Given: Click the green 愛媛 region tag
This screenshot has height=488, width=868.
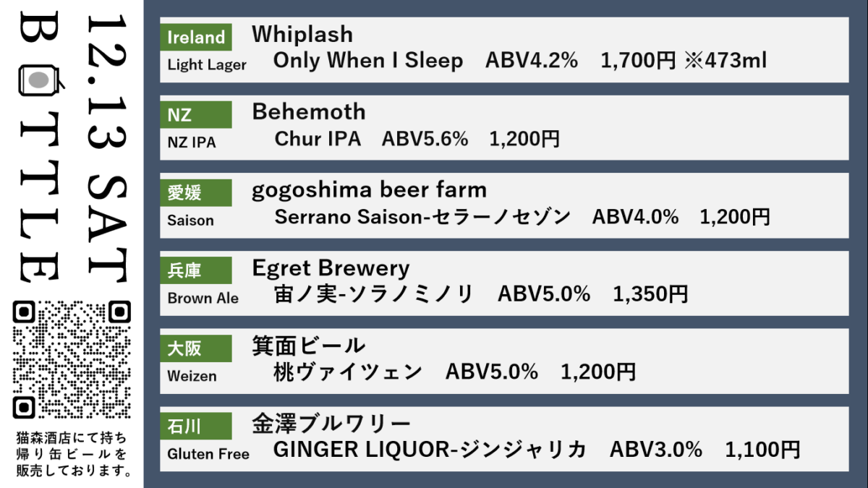Looking at the screenshot, I should (195, 193).
